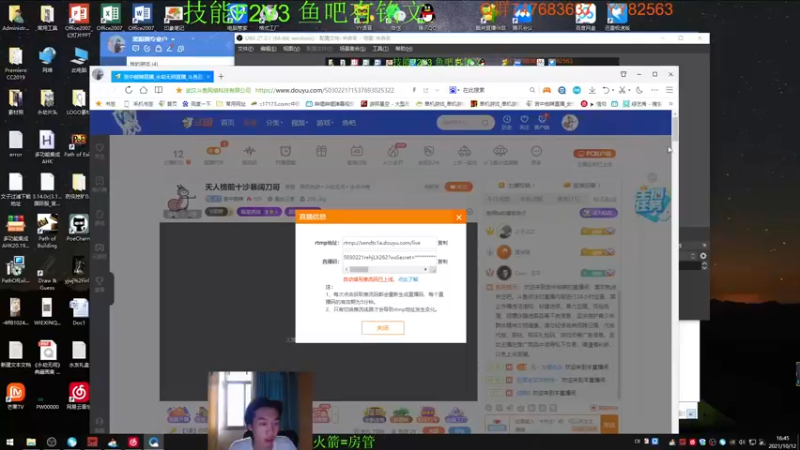Go to browser home page icon
The height and width of the screenshot is (450, 800).
pos(143,90)
